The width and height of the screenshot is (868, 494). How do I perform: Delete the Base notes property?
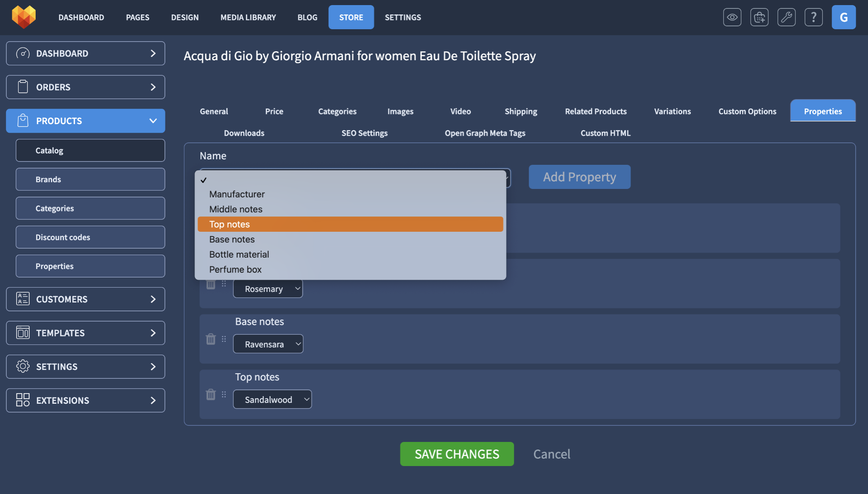point(211,339)
